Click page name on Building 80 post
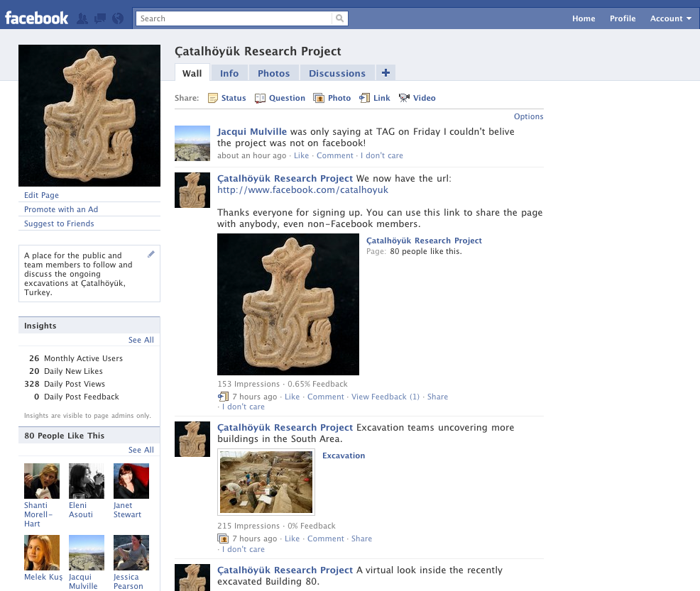The width and height of the screenshot is (700, 591). (285, 570)
